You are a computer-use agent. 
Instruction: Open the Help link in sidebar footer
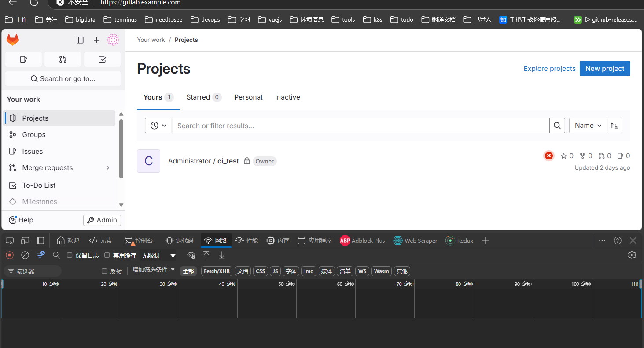click(x=21, y=220)
